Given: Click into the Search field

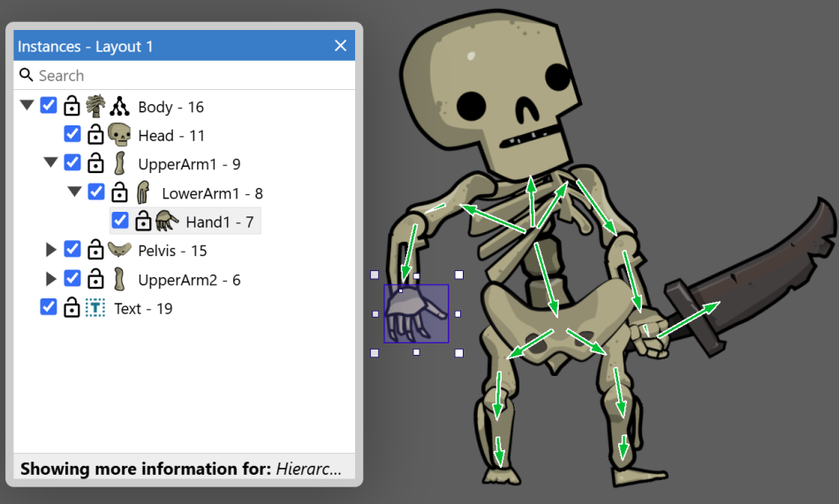Looking at the screenshot, I should 190,76.
